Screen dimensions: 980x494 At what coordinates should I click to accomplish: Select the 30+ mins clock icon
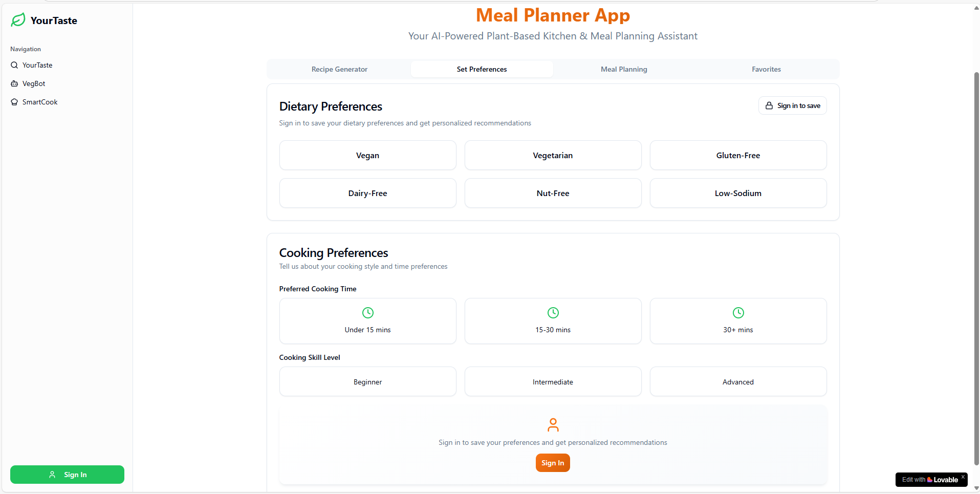pos(738,313)
